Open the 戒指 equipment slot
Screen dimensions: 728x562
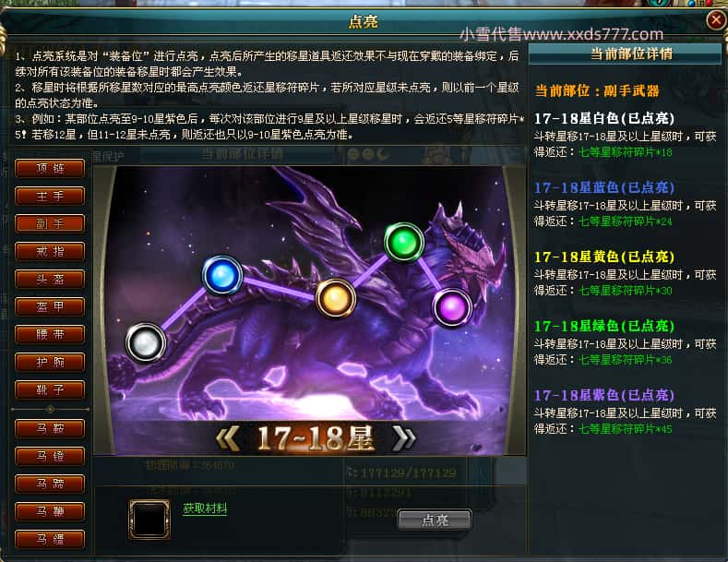pyautogui.click(x=50, y=251)
